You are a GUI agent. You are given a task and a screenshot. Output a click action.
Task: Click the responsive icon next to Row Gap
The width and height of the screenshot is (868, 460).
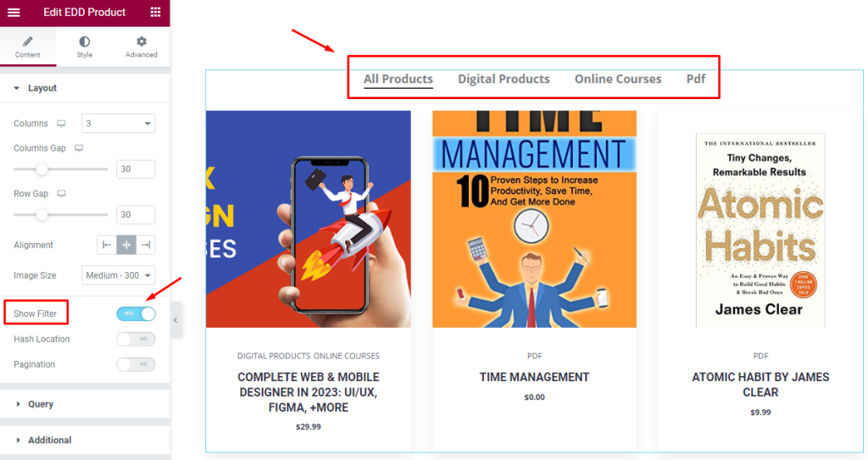61,193
